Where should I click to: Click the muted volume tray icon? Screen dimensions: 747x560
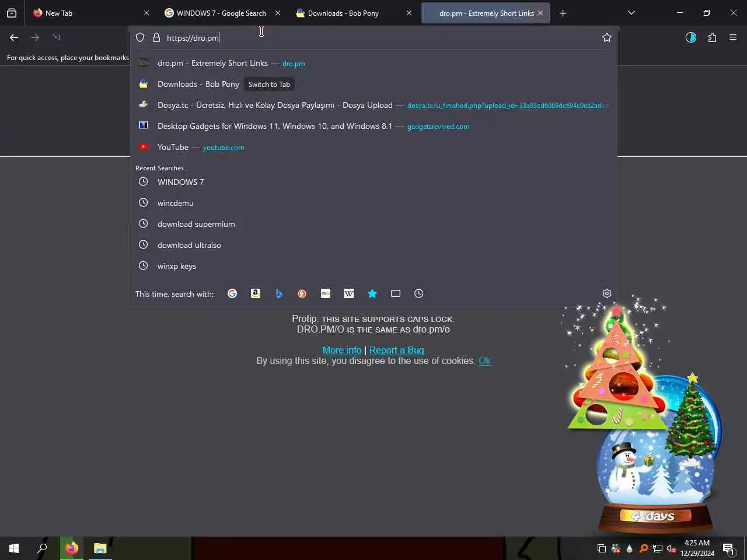[672, 548]
